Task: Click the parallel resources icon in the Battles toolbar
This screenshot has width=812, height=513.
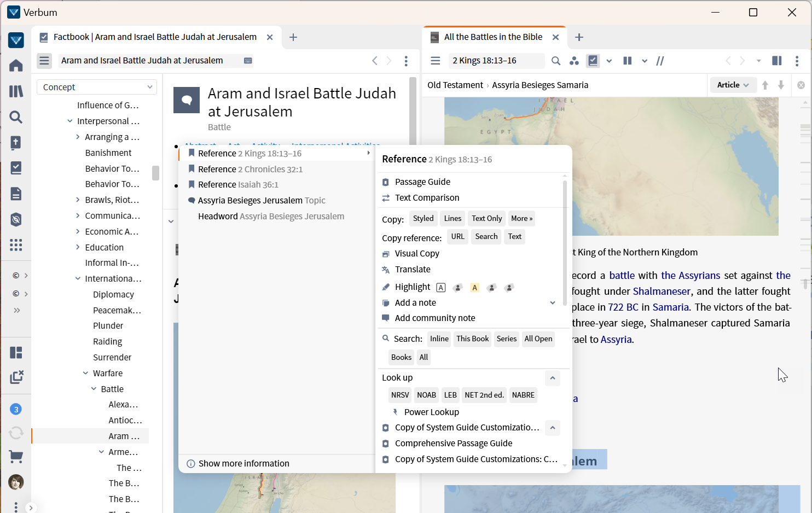Action: point(628,61)
